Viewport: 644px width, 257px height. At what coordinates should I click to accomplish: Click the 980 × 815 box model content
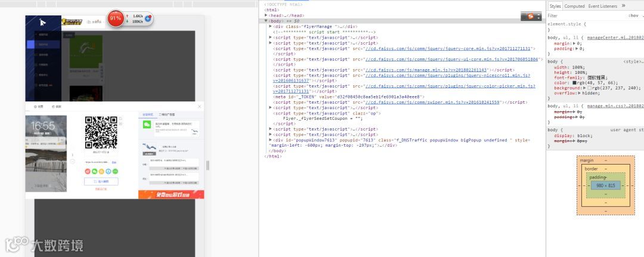tap(606, 185)
